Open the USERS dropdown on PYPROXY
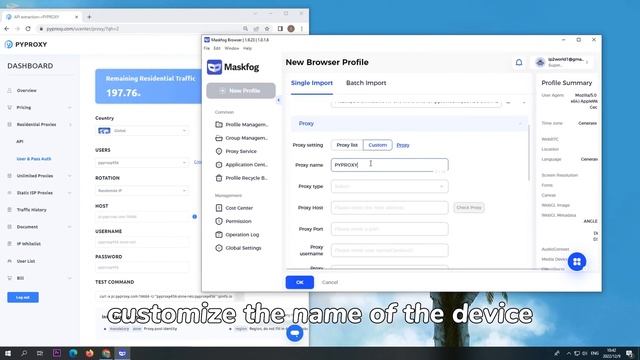 click(142, 162)
